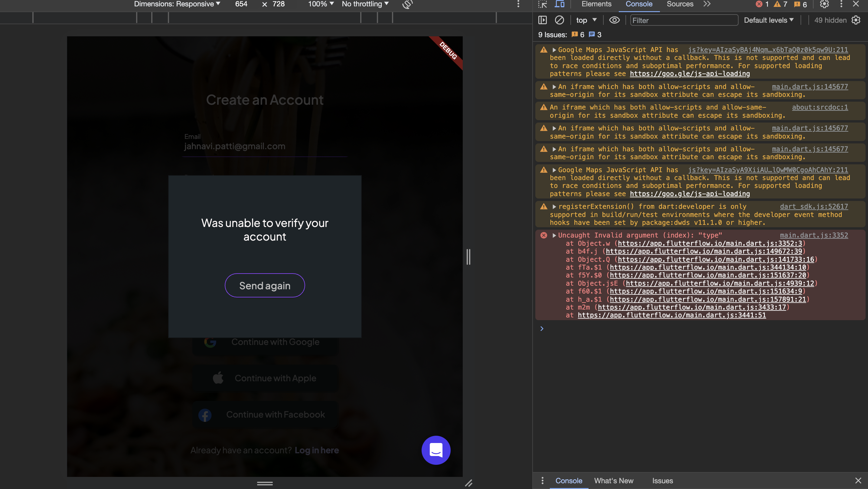This screenshot has width=868, height=489.
Task: Click the "Log in here" link
Action: pos(316,450)
